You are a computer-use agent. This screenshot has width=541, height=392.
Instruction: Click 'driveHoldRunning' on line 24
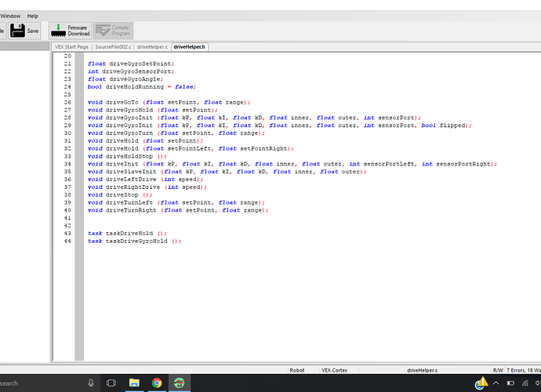pyautogui.click(x=135, y=87)
